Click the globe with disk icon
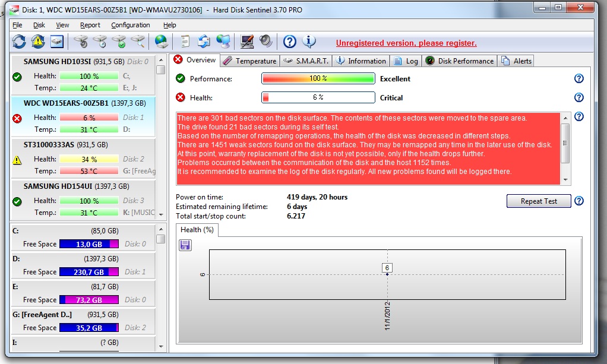607x364 pixels. coord(162,42)
